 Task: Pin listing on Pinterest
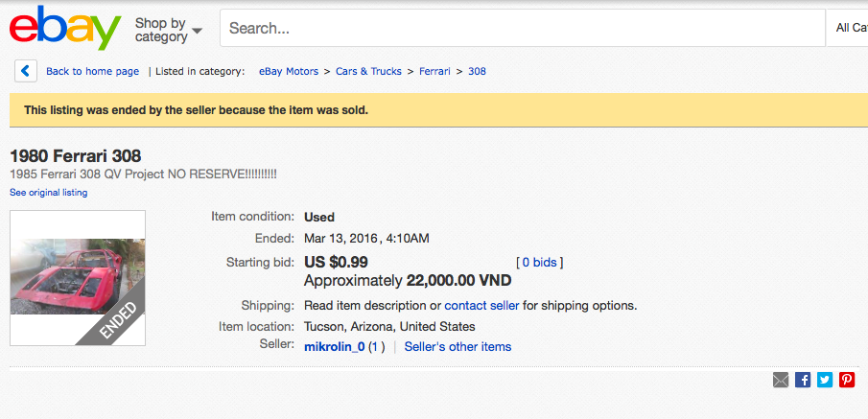[x=847, y=380]
